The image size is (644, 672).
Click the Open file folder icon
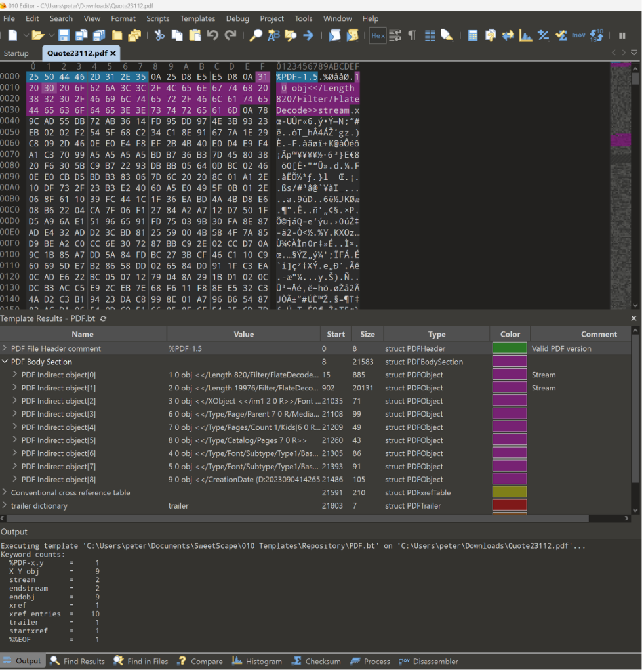point(37,35)
